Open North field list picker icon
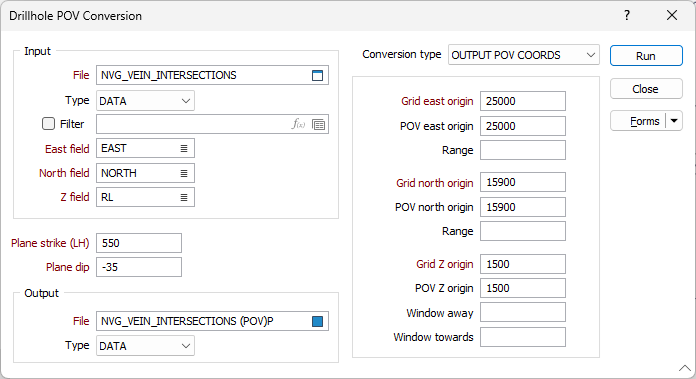This screenshot has height=379, width=696. (184, 174)
